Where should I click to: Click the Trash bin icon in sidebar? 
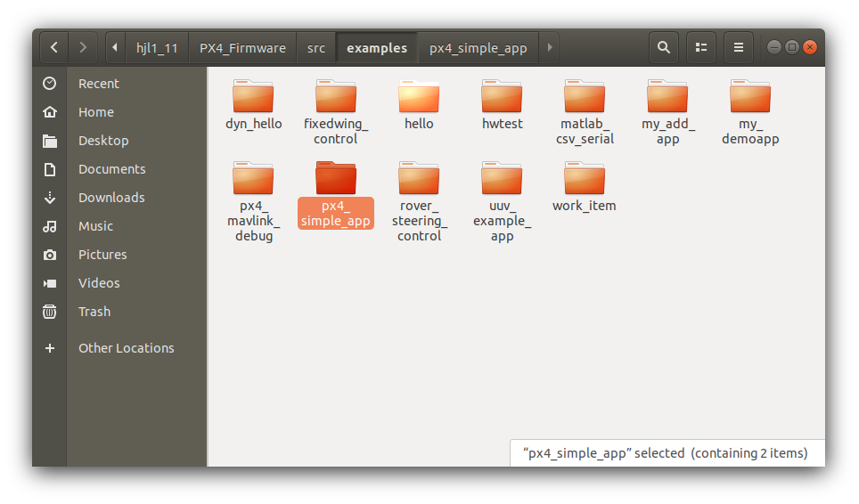pos(49,312)
